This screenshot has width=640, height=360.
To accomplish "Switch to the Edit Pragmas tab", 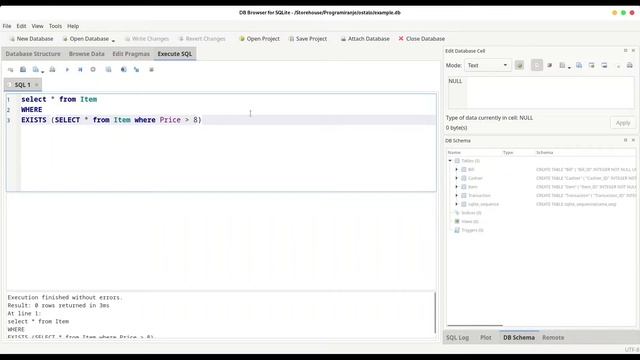I will click(x=131, y=54).
